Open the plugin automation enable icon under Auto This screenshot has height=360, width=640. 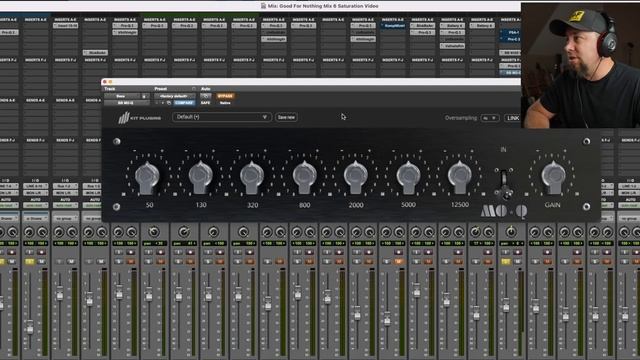(x=205, y=96)
